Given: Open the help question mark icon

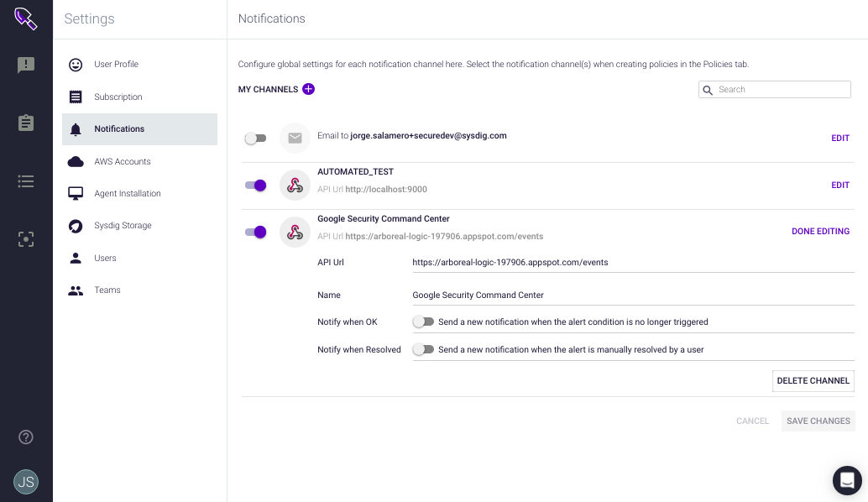Looking at the screenshot, I should (x=26, y=437).
